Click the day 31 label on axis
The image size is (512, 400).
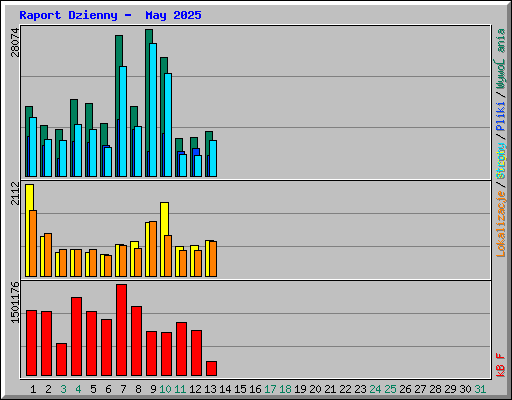click(x=480, y=389)
